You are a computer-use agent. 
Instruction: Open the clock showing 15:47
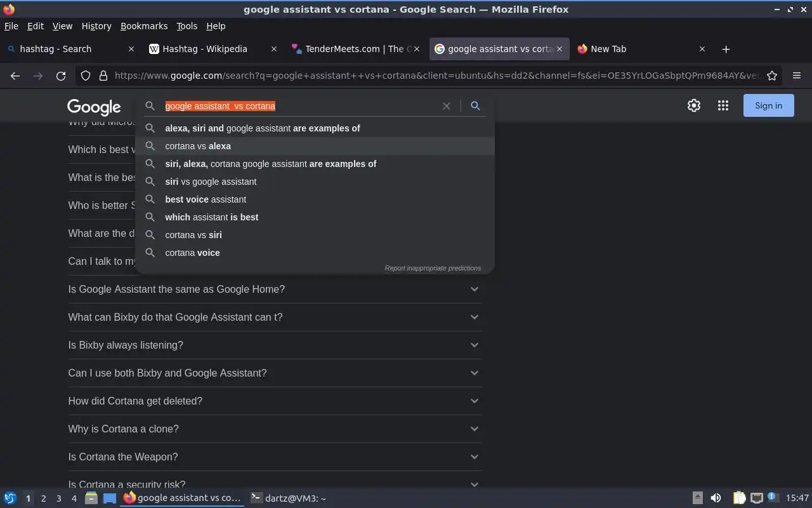point(797,498)
